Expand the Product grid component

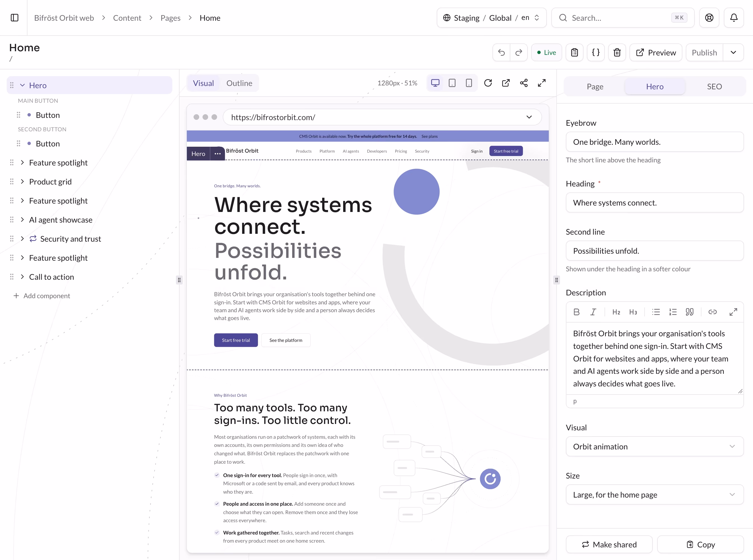[22, 182]
